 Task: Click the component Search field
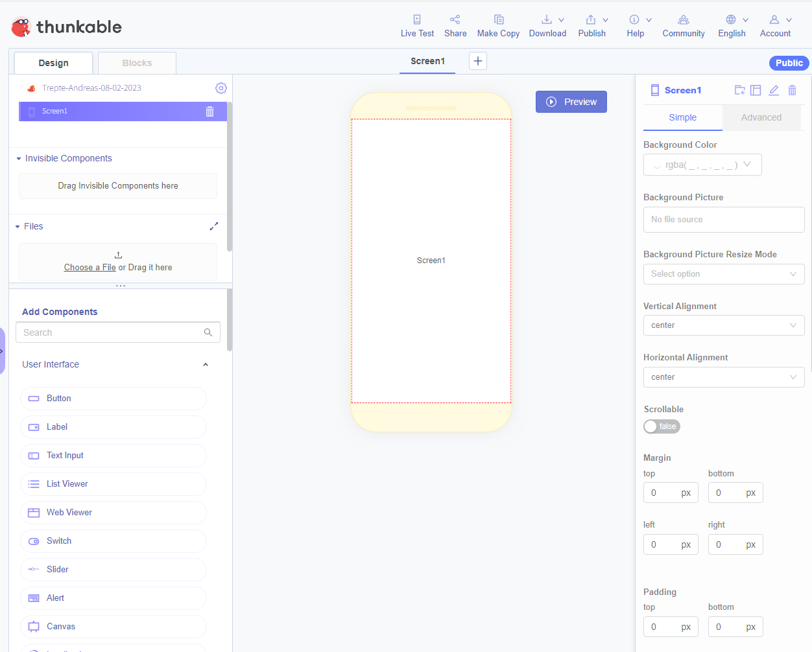click(x=118, y=332)
